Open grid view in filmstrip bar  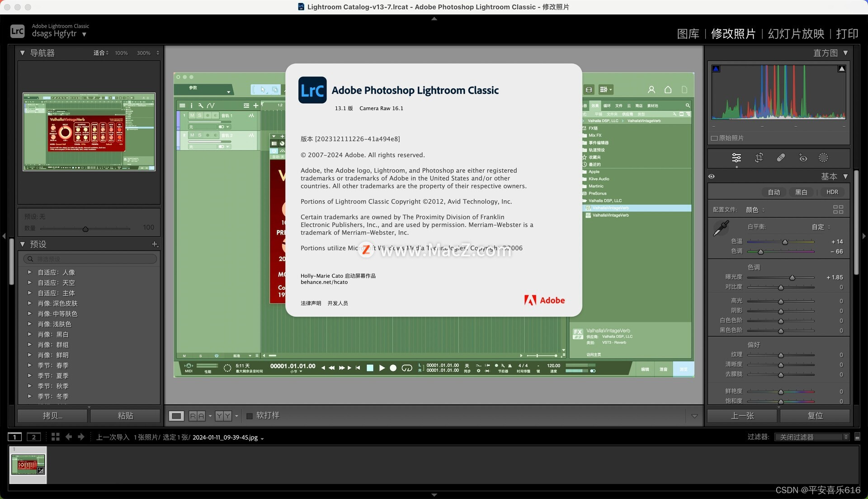[56, 437]
